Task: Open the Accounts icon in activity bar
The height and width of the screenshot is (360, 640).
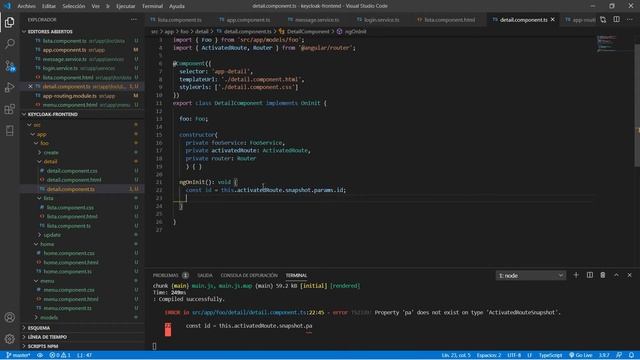Action: coord(10,317)
